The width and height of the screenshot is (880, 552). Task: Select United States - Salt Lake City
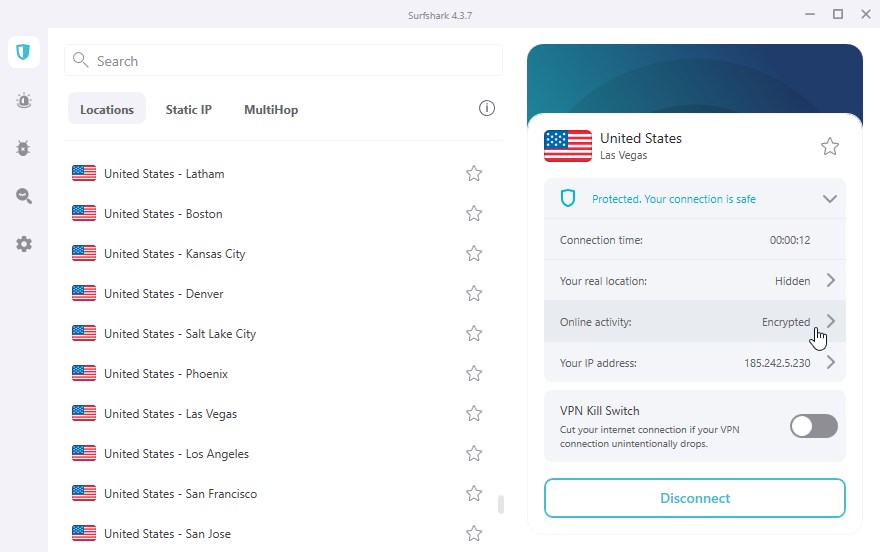pos(283,334)
